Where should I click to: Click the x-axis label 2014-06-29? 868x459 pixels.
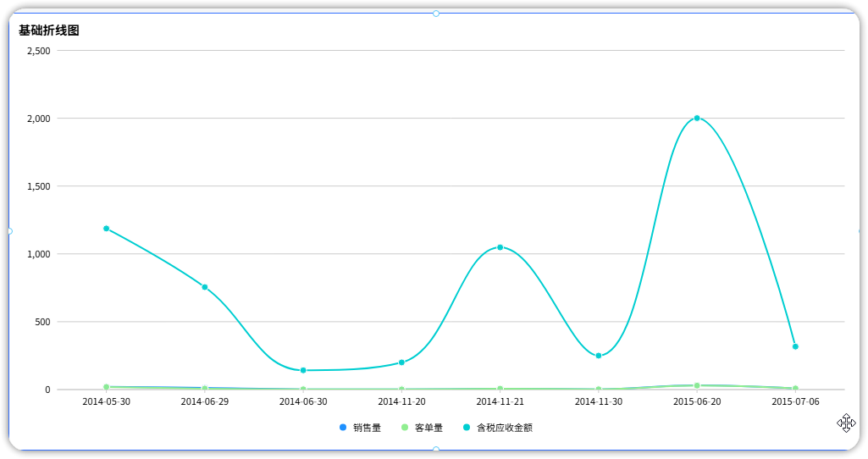click(205, 401)
